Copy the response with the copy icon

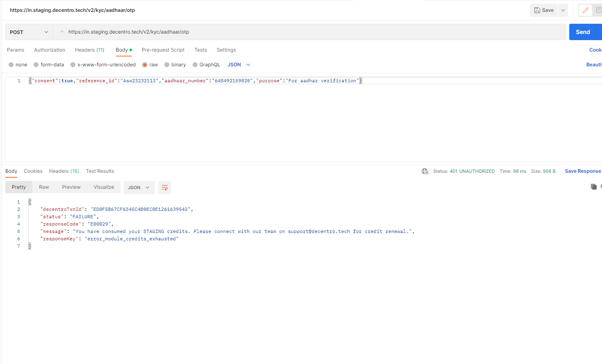tap(593, 187)
